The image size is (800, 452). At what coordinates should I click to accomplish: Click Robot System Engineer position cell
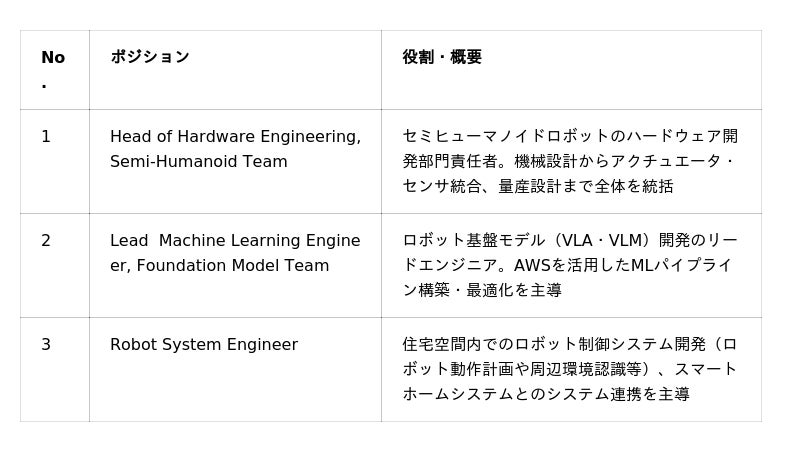click(x=235, y=369)
